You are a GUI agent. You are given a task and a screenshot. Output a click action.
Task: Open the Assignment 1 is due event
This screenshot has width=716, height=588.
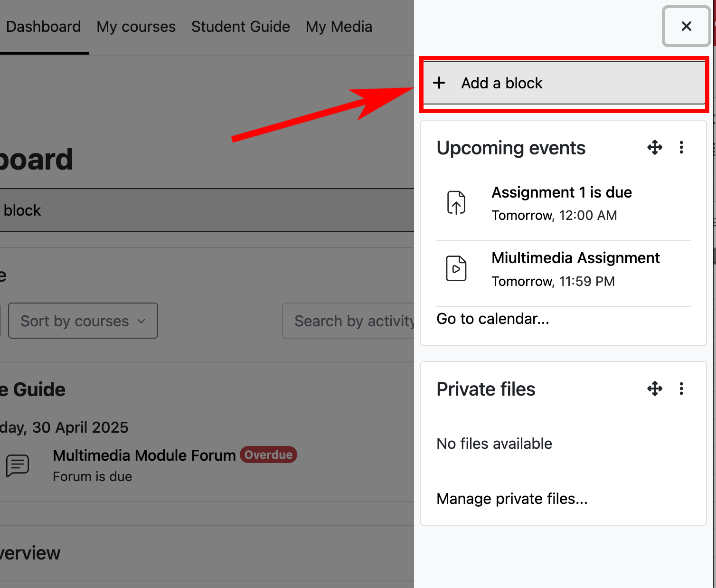[562, 192]
